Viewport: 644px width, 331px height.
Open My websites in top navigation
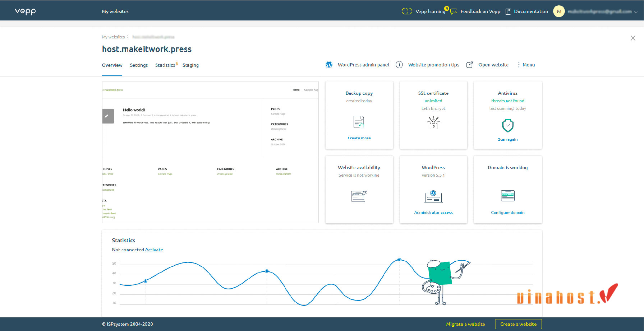point(115,11)
